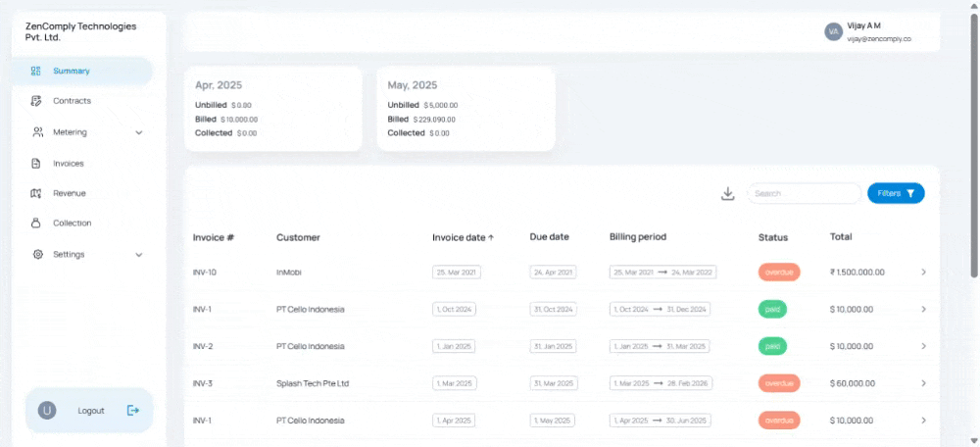Click the vertical page scrollbar
Screen dimensions: 980x447
pos(974,144)
